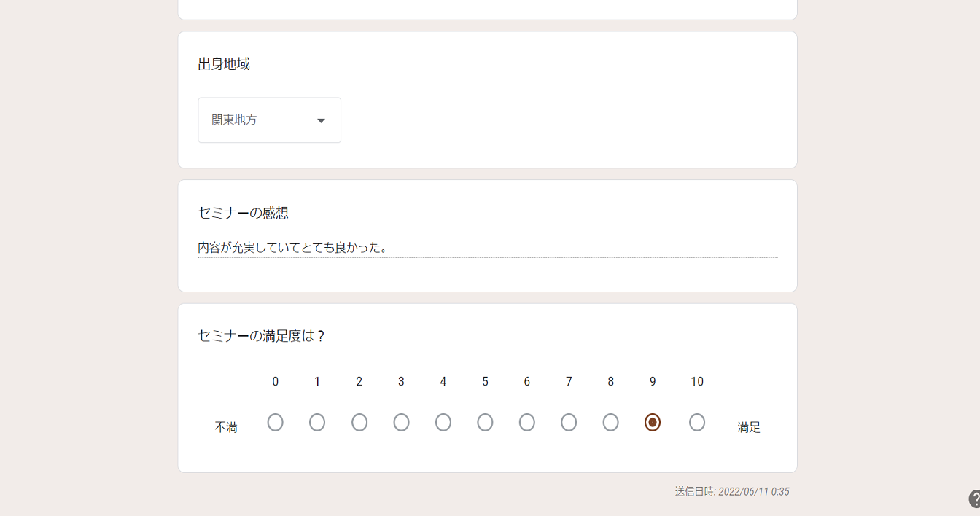Select satisfaction rating 6 radio button
This screenshot has width=980, height=516.
pos(527,423)
